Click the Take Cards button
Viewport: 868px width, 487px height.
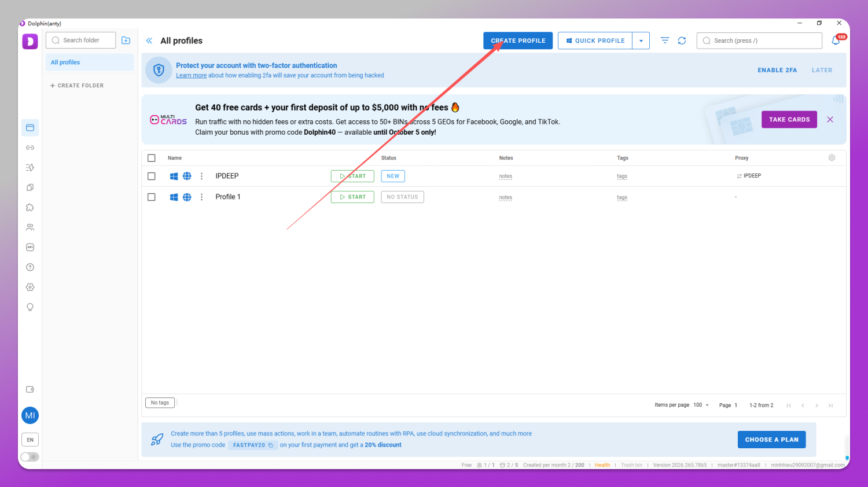tap(789, 120)
